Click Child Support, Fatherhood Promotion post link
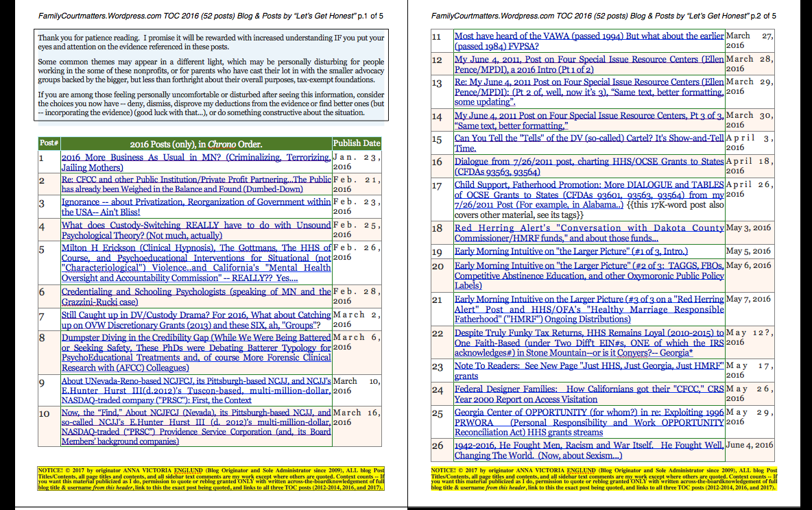This screenshot has width=812, height=510. pyautogui.click(x=588, y=185)
